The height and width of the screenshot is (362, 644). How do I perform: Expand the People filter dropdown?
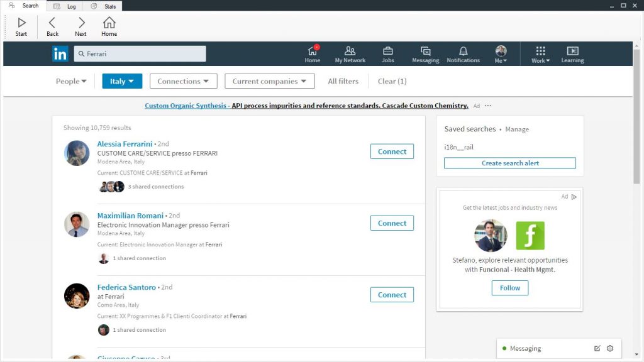[x=71, y=81]
